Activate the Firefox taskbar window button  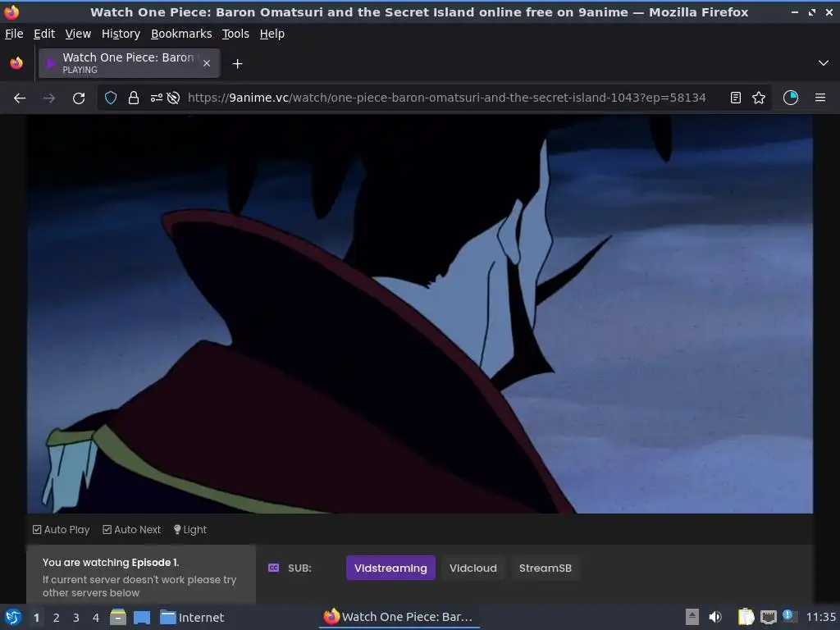tap(399, 617)
